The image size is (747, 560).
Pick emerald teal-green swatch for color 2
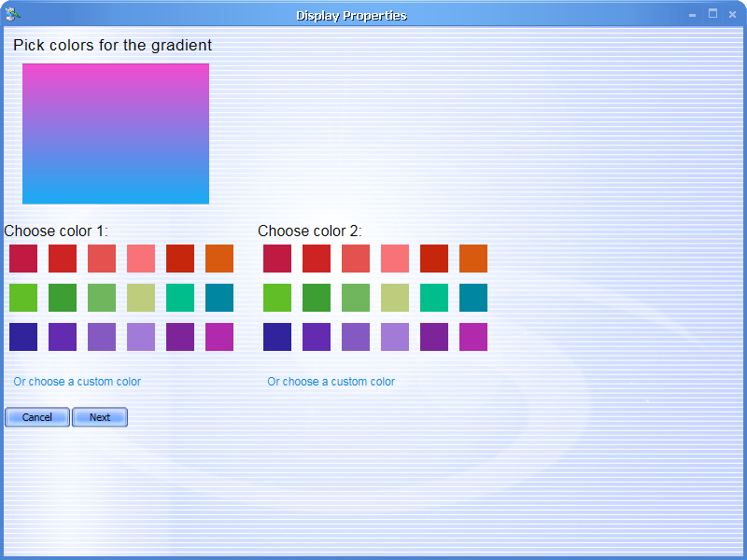point(434,298)
